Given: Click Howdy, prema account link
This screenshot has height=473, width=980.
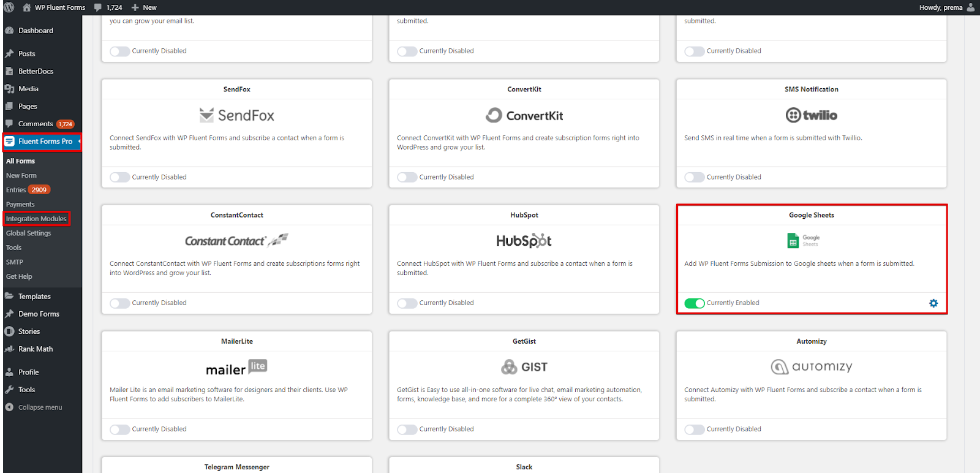Looking at the screenshot, I should (941, 7).
